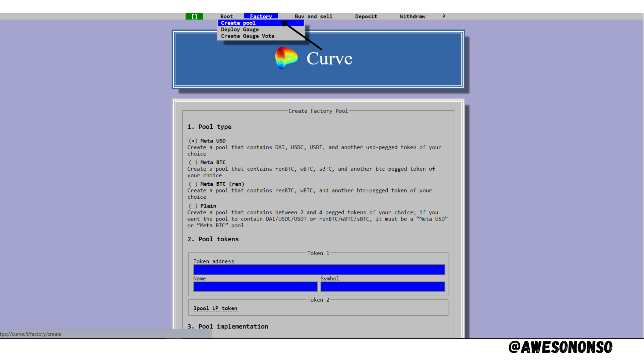Open the ? help menu

click(444, 16)
